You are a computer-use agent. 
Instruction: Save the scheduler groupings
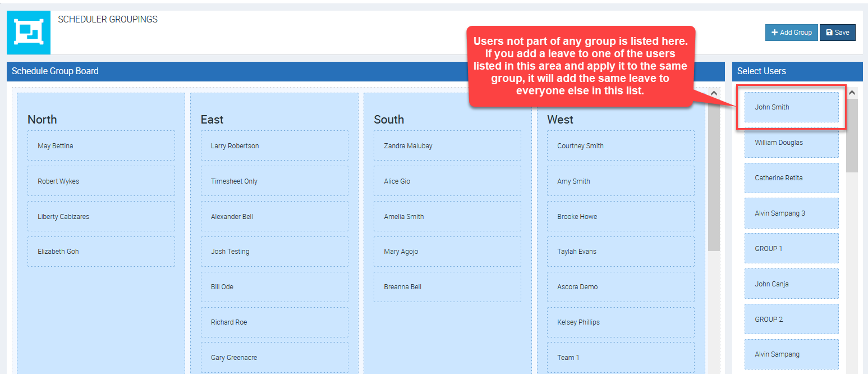click(837, 33)
